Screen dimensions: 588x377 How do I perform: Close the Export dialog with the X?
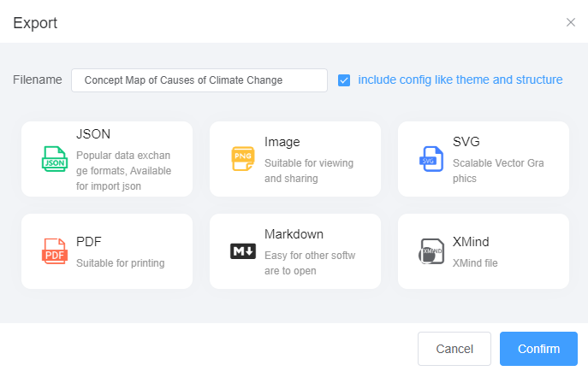pyautogui.click(x=571, y=22)
